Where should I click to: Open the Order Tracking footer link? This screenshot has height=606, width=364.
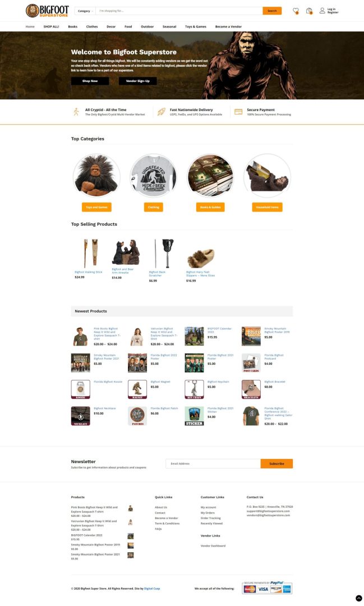coord(210,518)
